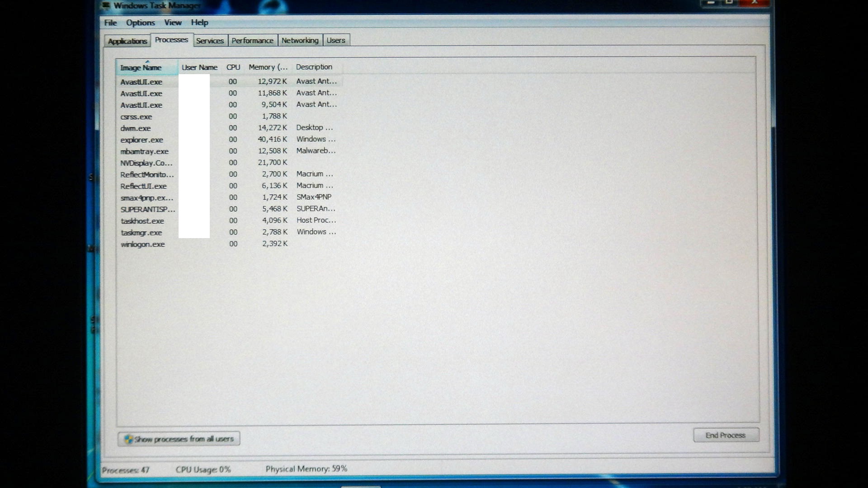Select the SUPERANTISP... process
Screen dimensions: 868x488
(229, 209)
